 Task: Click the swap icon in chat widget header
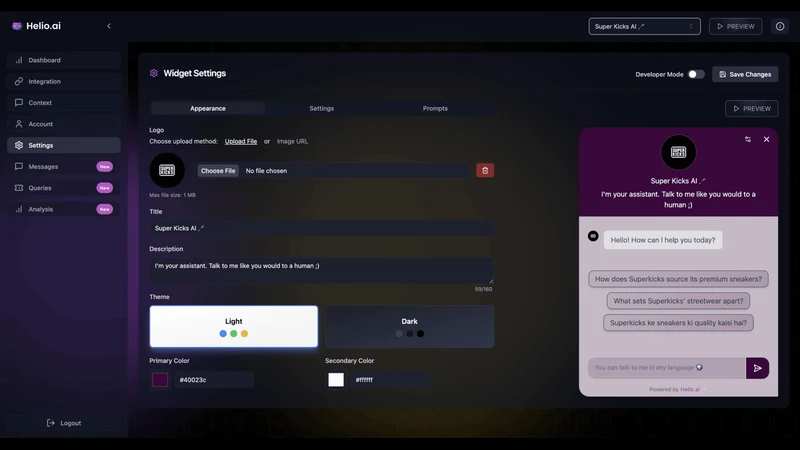click(x=747, y=139)
